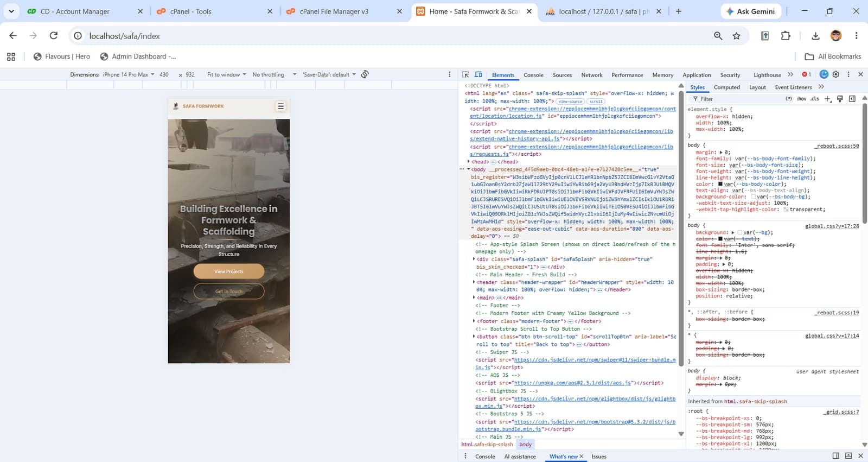Open the No throttling dropdown
Image resolution: width=868 pixels, height=462 pixels.
pos(274,74)
